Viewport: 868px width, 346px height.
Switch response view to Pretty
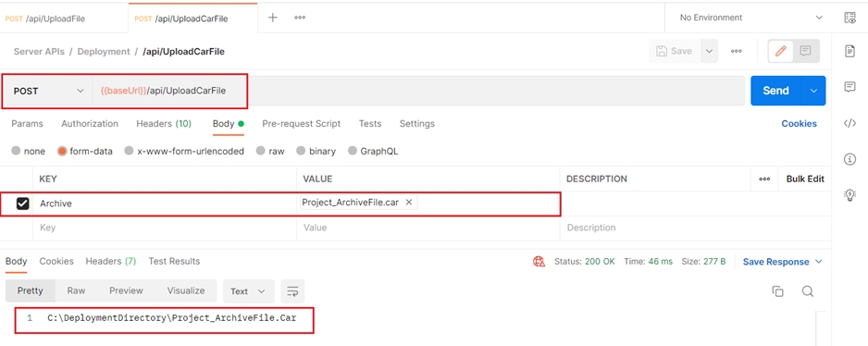(x=31, y=290)
